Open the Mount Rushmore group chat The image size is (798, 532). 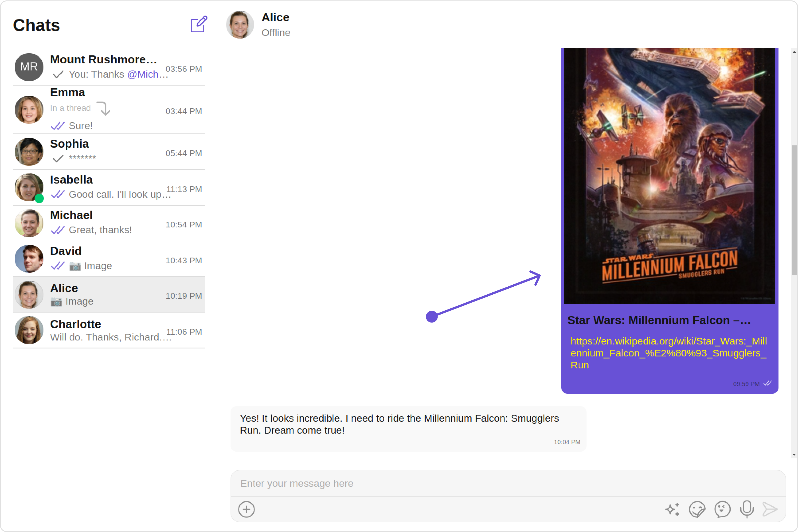tap(109, 67)
